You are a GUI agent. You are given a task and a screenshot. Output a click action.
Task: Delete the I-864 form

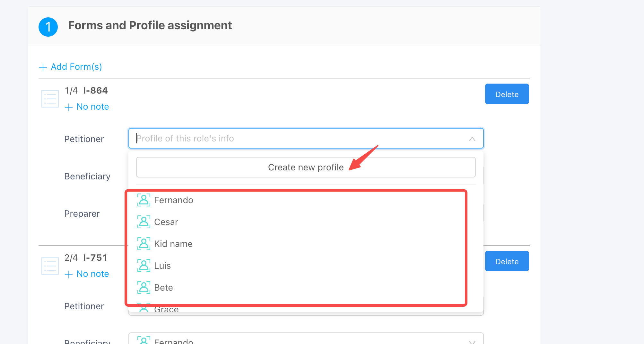click(507, 94)
